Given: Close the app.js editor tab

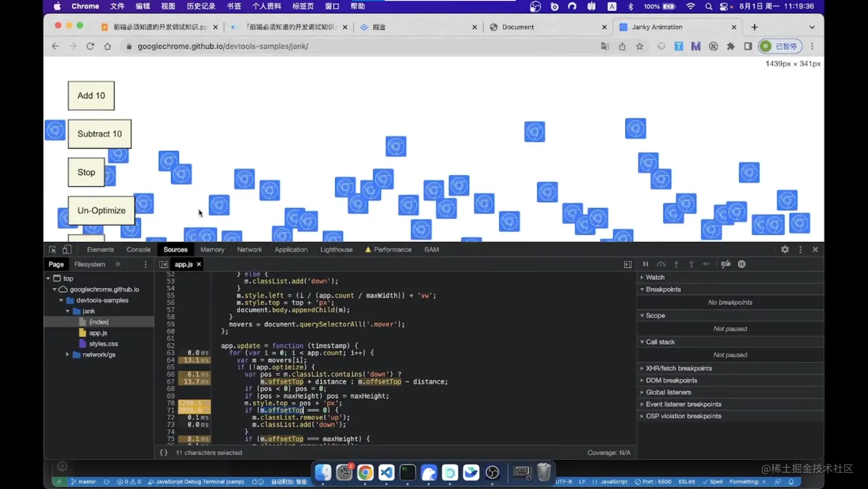Looking at the screenshot, I should [x=199, y=264].
